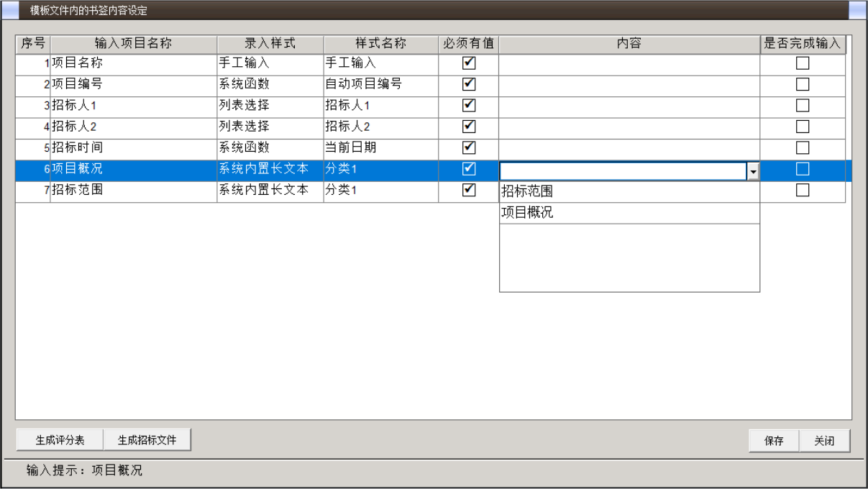
Task: Collapse the 内容 dropdown arrow in row 6
Action: [x=753, y=171]
